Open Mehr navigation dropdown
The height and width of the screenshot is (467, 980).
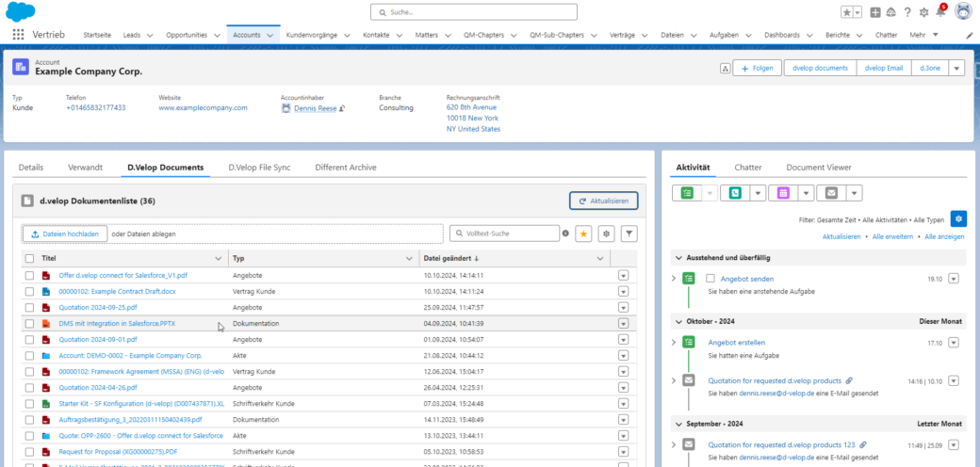click(924, 35)
